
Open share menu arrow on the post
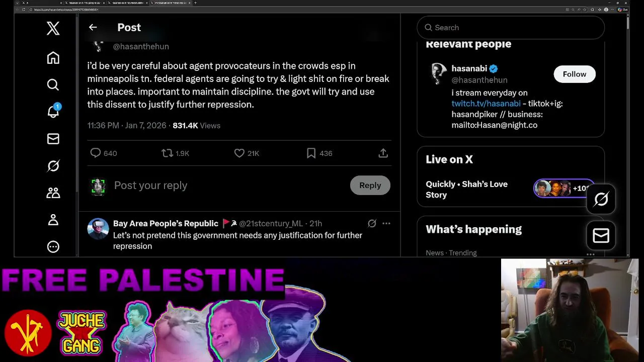click(x=383, y=153)
